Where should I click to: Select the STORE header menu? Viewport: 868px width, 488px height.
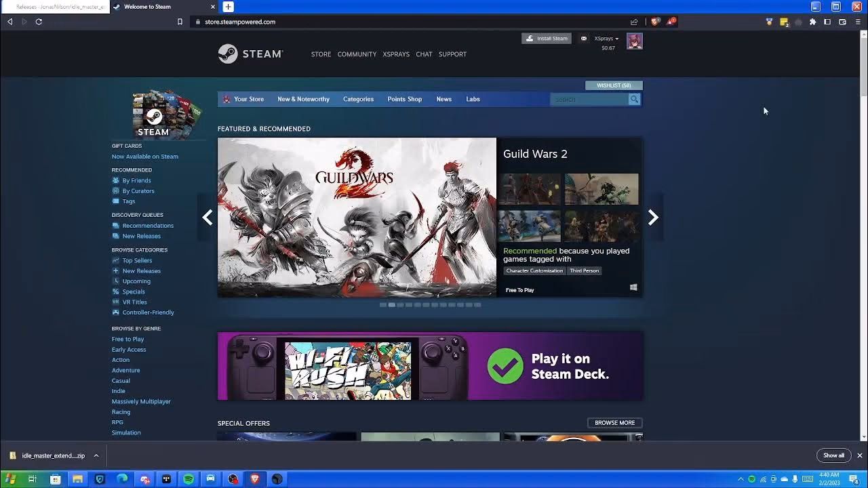coord(321,54)
